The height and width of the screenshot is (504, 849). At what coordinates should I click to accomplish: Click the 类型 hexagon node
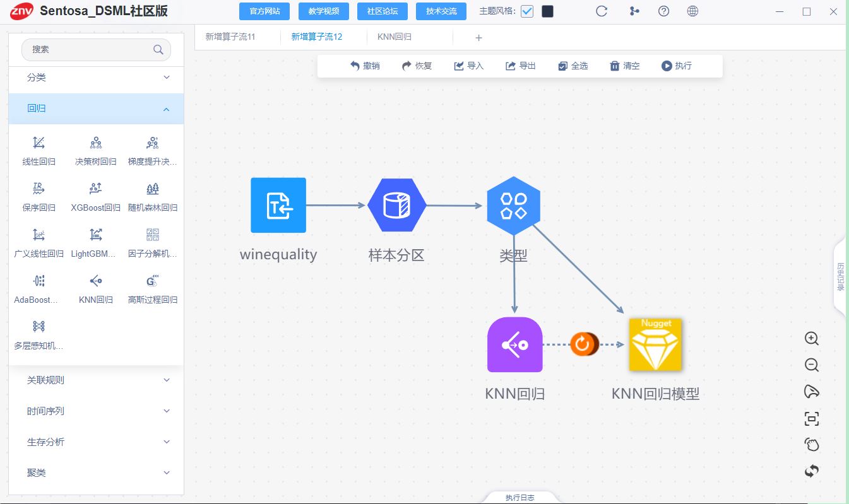tap(514, 206)
